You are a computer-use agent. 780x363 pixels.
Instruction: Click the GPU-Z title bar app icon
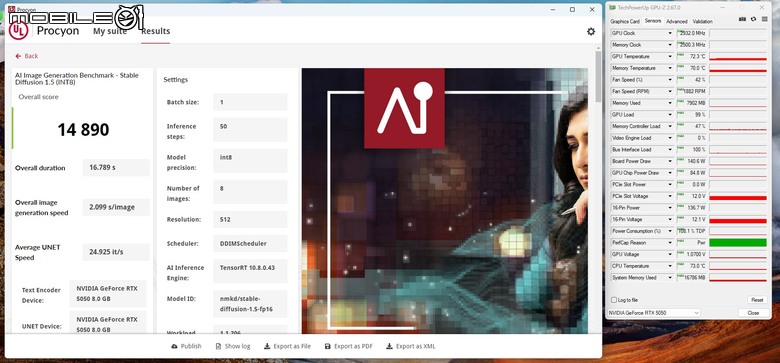(612, 7)
